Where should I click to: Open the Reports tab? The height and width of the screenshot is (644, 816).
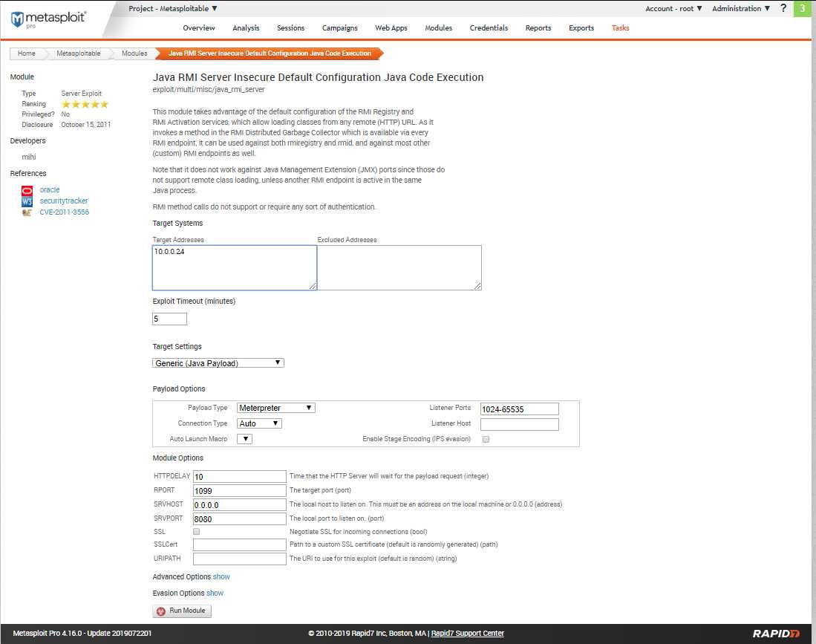(538, 28)
